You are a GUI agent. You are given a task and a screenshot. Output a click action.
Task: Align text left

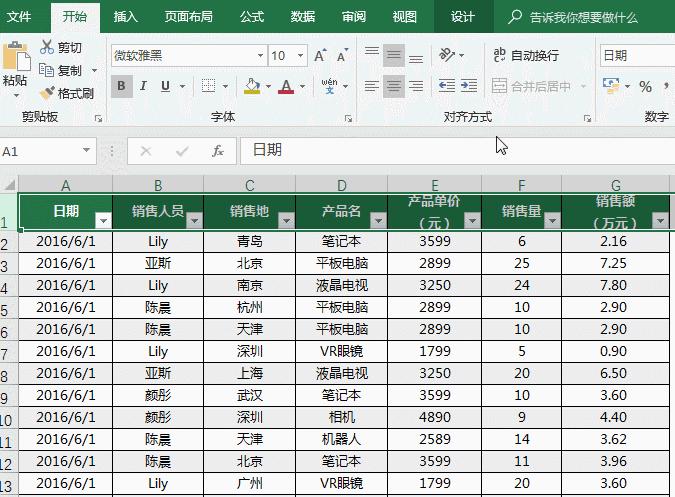(x=372, y=86)
